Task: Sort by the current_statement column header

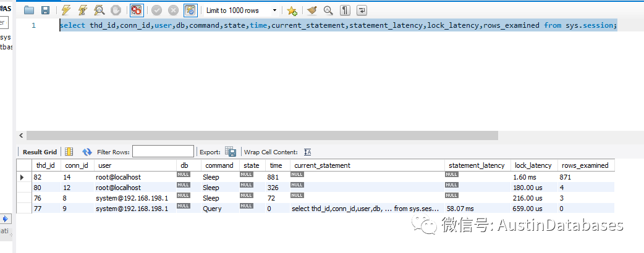Action: [x=367, y=165]
